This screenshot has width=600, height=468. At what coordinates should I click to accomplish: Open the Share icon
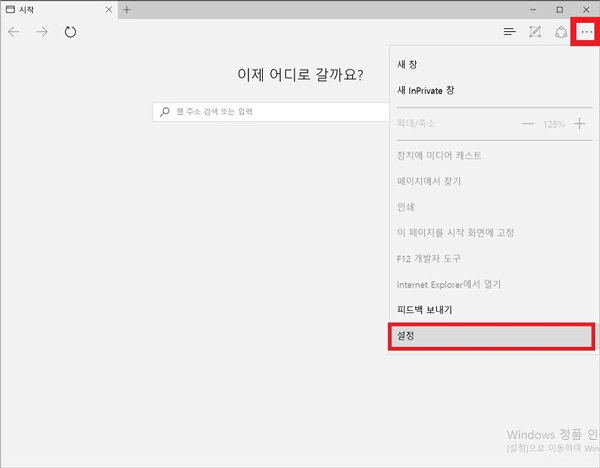[561, 32]
